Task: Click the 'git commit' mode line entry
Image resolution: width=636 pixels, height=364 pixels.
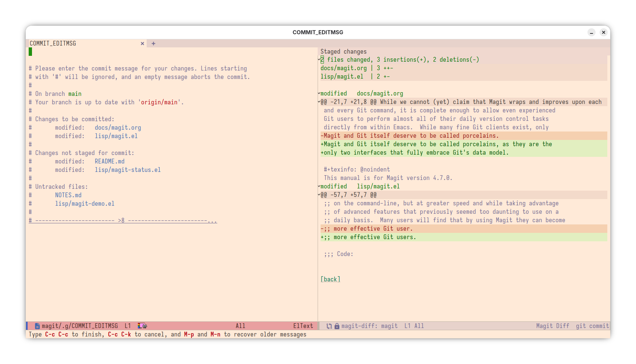Action: pos(592,326)
